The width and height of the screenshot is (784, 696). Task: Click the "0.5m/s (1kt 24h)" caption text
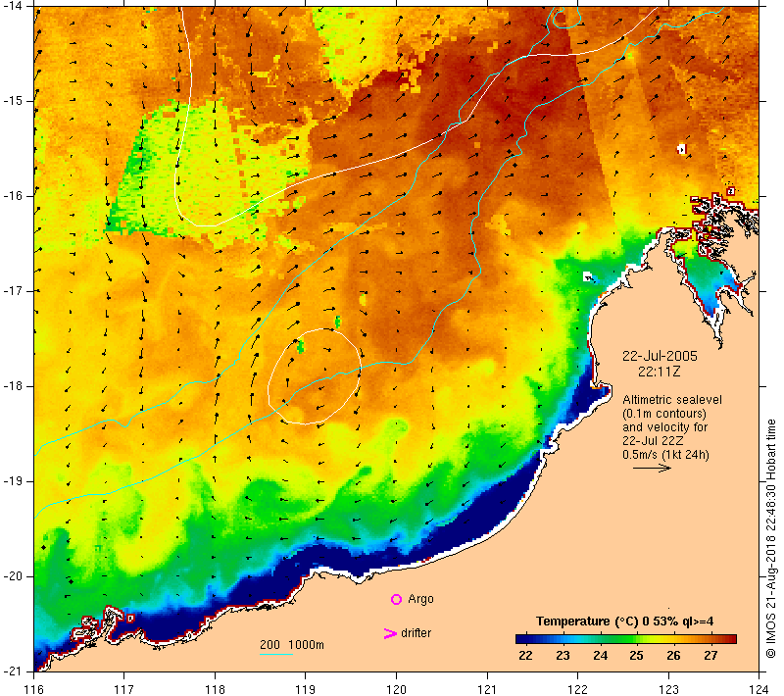(x=665, y=455)
